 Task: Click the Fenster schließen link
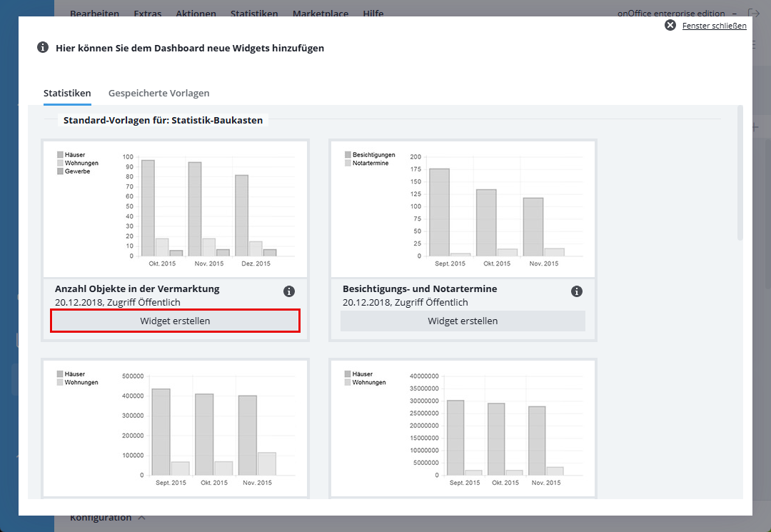(714, 26)
